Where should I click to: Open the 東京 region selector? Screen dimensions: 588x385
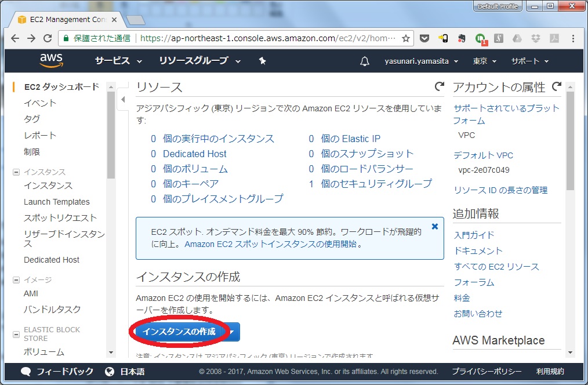485,61
